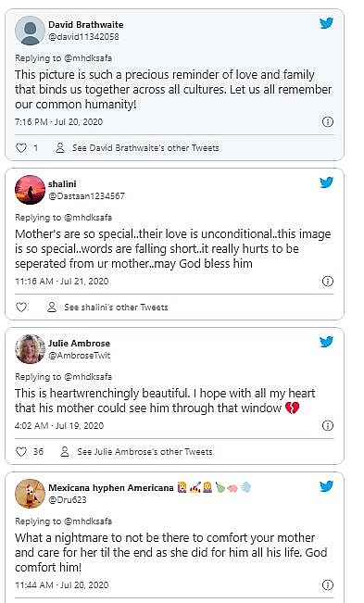Open info icon on David Brathwaite's tweet
This screenshot has width=364, height=603.
click(x=328, y=122)
